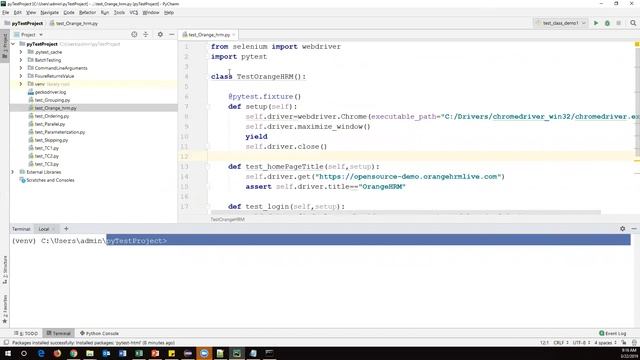
Task: Toggle the Project side tool window tab
Action: [5, 47]
